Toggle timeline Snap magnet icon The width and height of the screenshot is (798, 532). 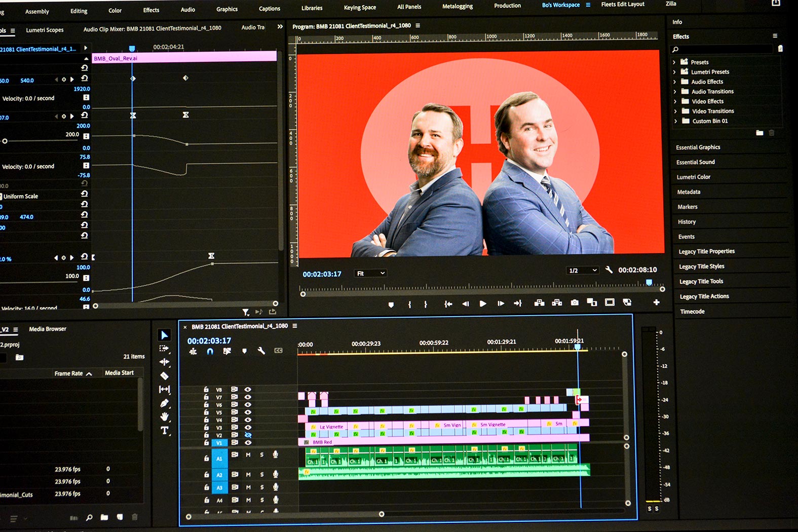210,351
